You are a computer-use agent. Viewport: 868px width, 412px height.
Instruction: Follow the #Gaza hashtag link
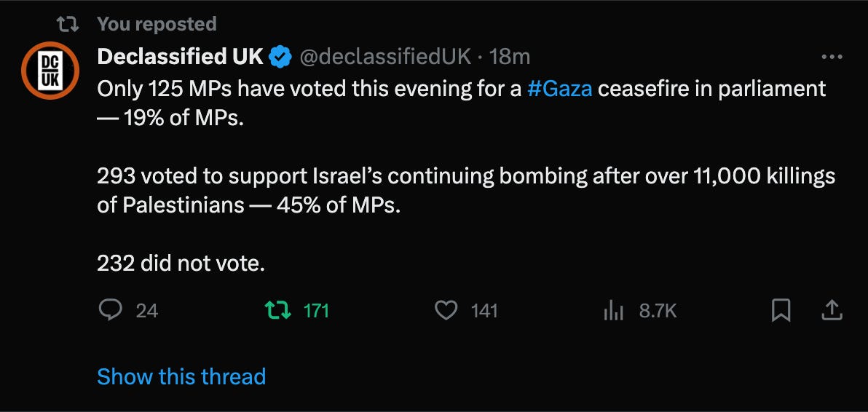pos(560,89)
